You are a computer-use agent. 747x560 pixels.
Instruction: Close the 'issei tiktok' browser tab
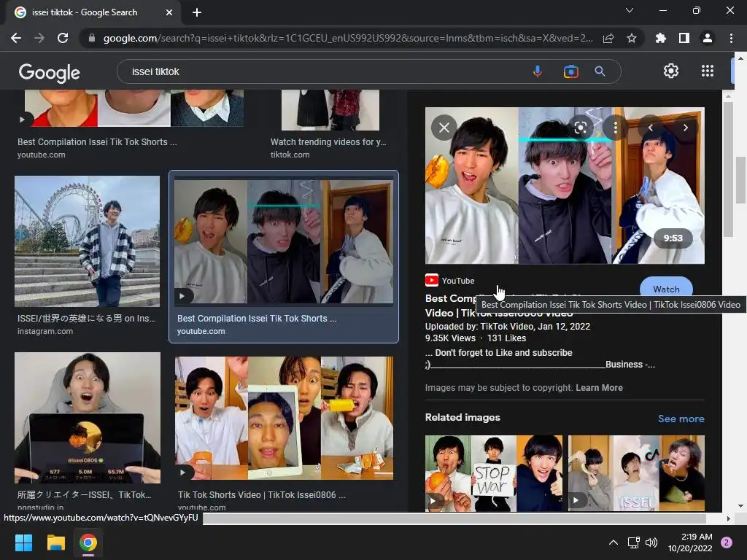(x=169, y=12)
